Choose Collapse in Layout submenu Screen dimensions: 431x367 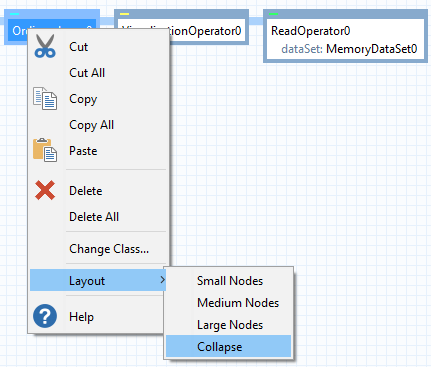229,347
